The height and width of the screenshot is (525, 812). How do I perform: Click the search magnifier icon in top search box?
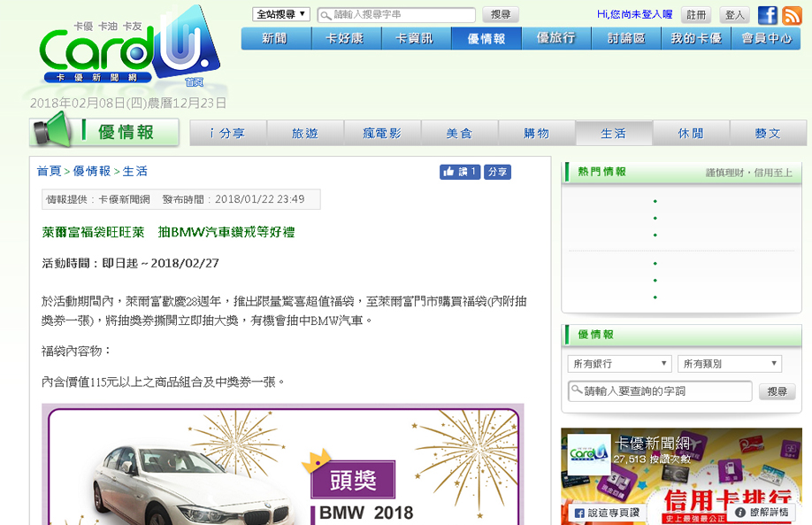[x=326, y=15]
